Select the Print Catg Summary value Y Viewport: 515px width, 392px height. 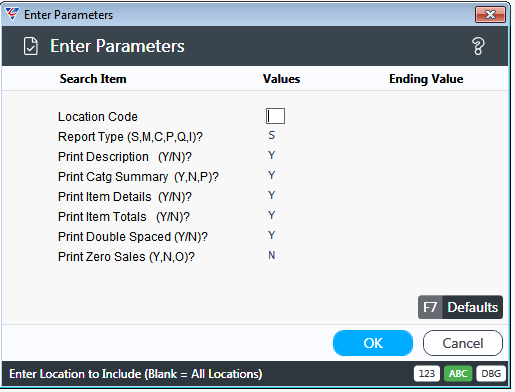point(272,175)
